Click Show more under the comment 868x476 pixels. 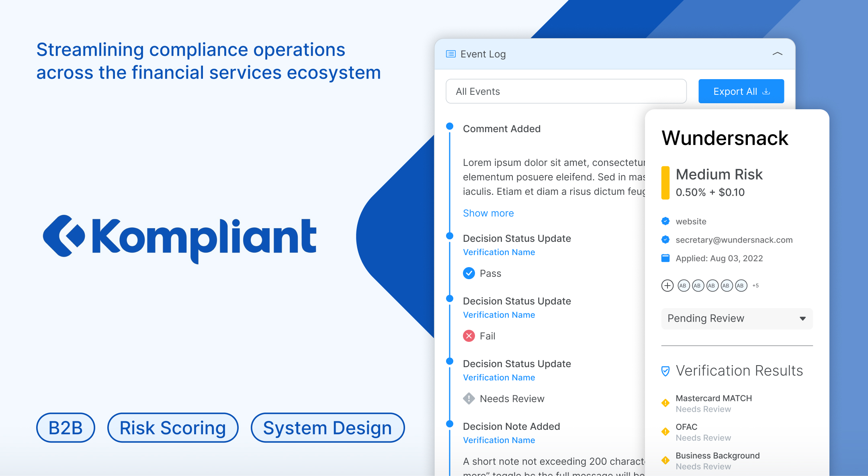coord(488,213)
